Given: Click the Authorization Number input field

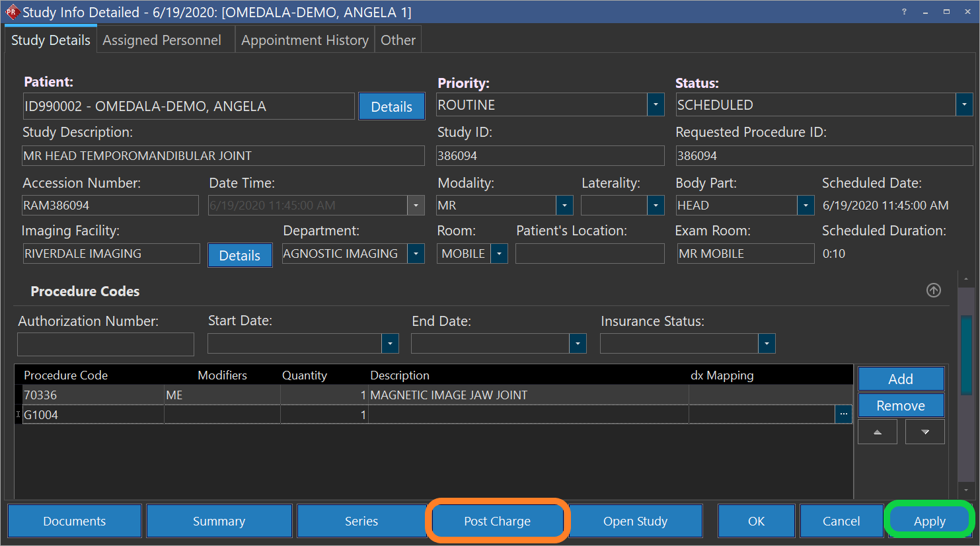Looking at the screenshot, I should click(106, 344).
